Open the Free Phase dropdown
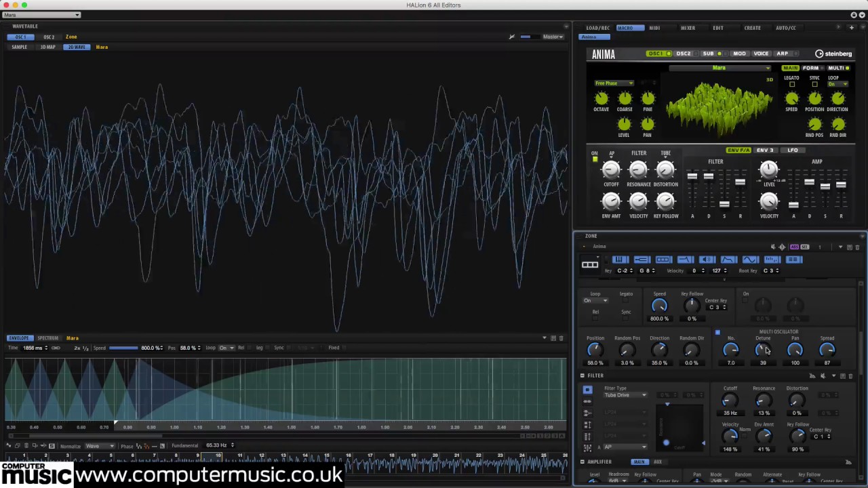Screen dimensions: 868x488 [x=614, y=83]
